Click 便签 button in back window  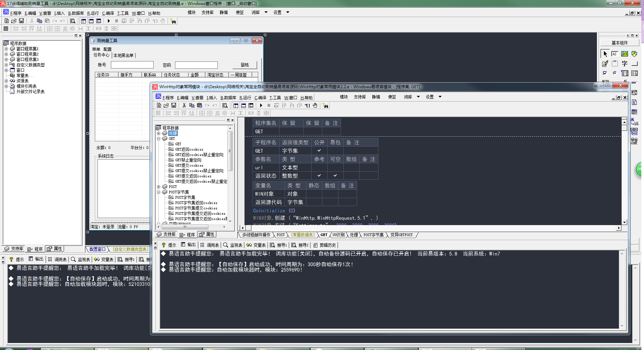(x=240, y=12)
